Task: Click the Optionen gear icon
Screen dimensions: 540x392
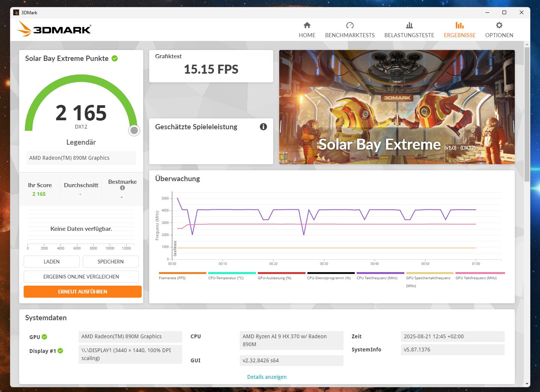Action: point(499,25)
